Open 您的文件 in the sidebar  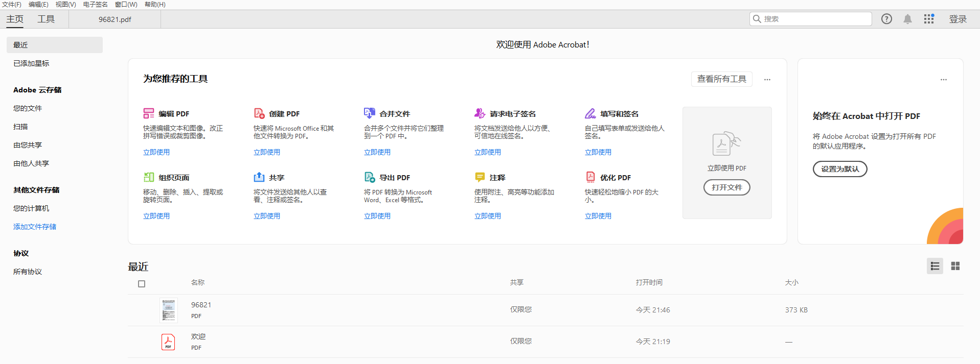click(x=28, y=108)
